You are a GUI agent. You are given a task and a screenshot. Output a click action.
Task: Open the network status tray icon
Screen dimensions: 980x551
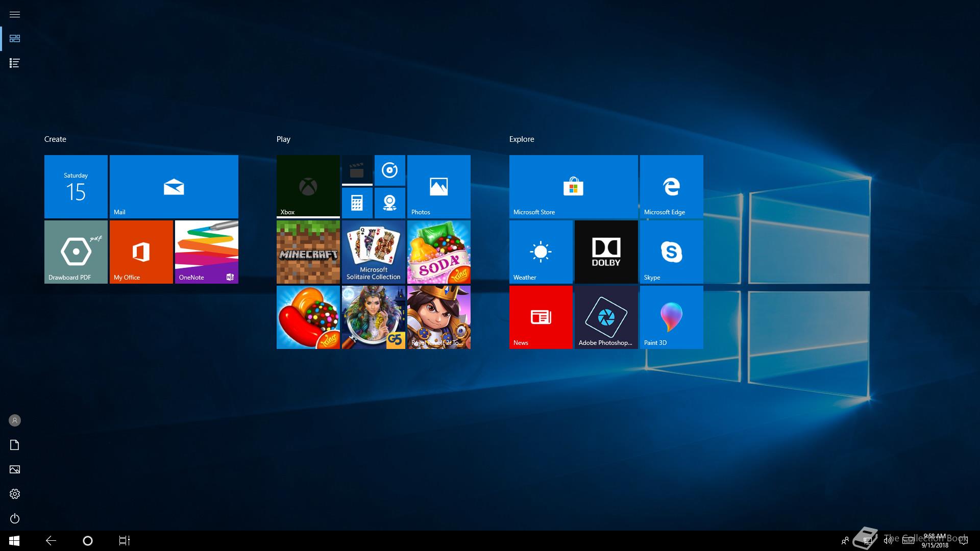coord(867,541)
